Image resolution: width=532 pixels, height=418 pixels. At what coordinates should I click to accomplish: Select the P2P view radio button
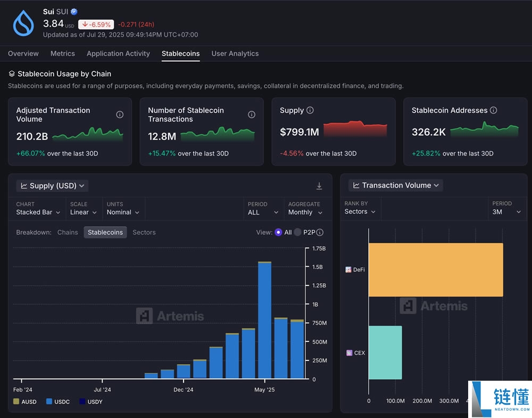click(297, 232)
